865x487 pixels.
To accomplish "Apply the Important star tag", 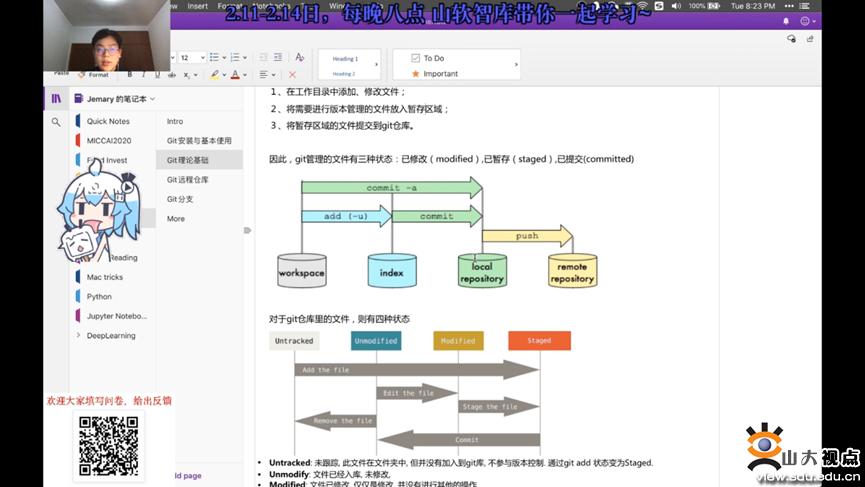I will [416, 73].
